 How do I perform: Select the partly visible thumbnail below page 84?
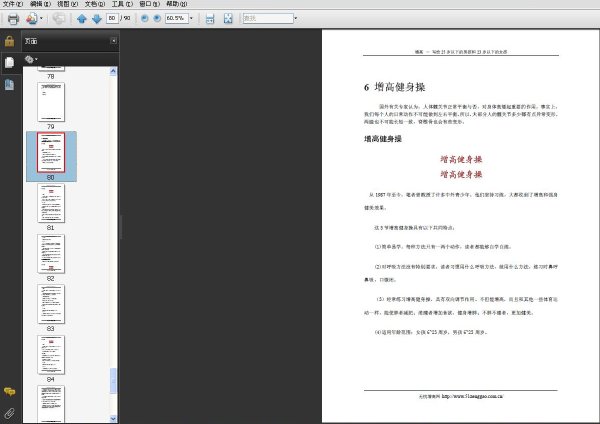(x=51, y=404)
